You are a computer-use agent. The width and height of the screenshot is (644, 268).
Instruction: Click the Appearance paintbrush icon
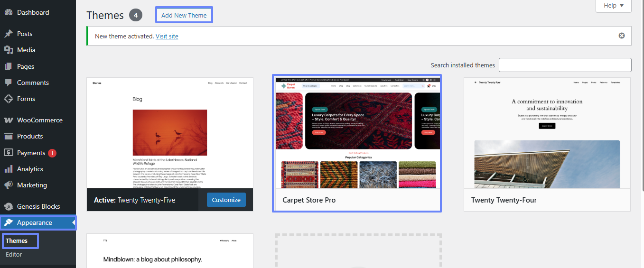8,223
